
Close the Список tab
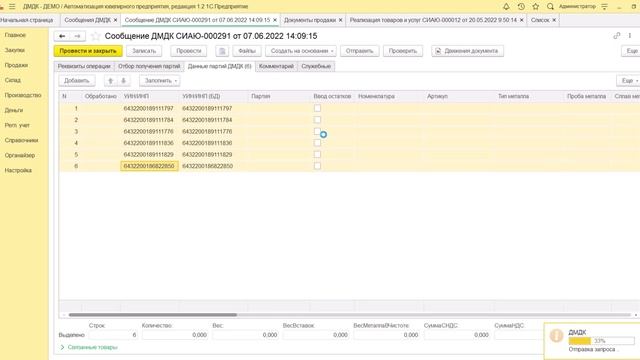click(x=554, y=20)
